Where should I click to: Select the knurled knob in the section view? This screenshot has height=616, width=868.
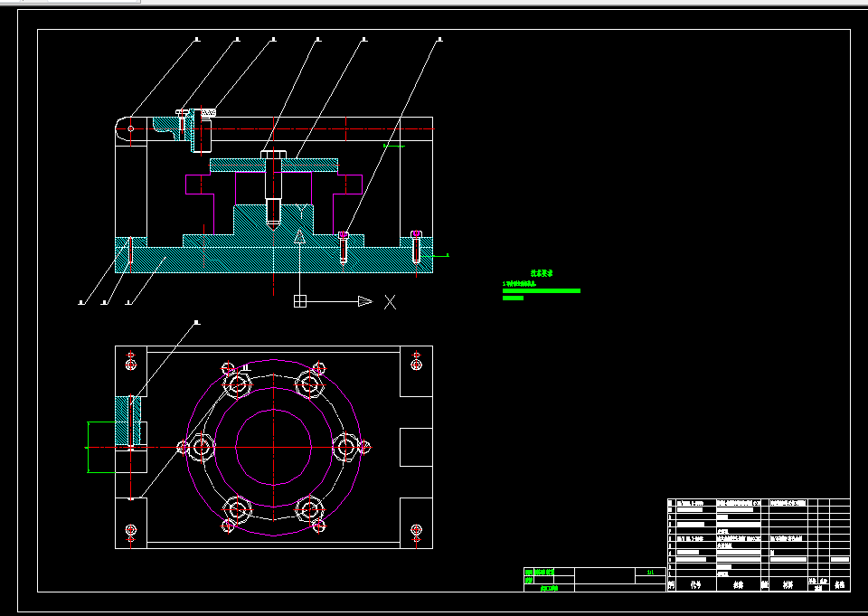[x=208, y=112]
